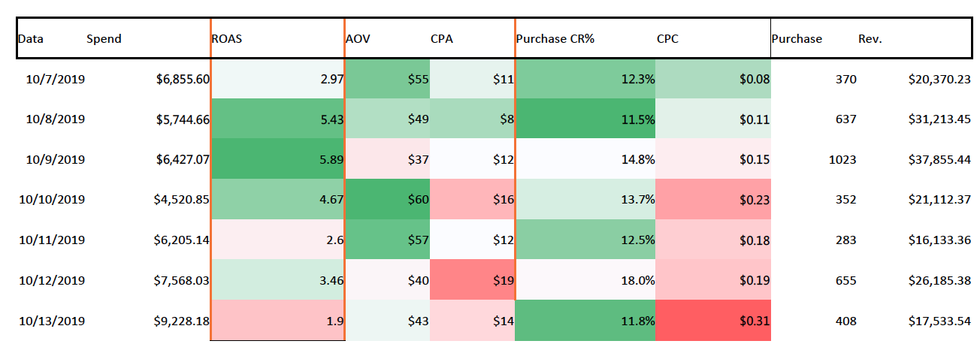Click the AOV header cell

[358, 39]
